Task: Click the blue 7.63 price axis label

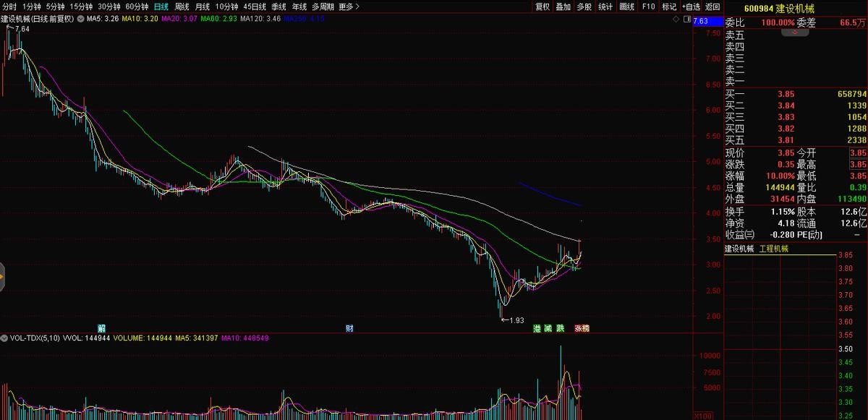Action: [x=700, y=21]
